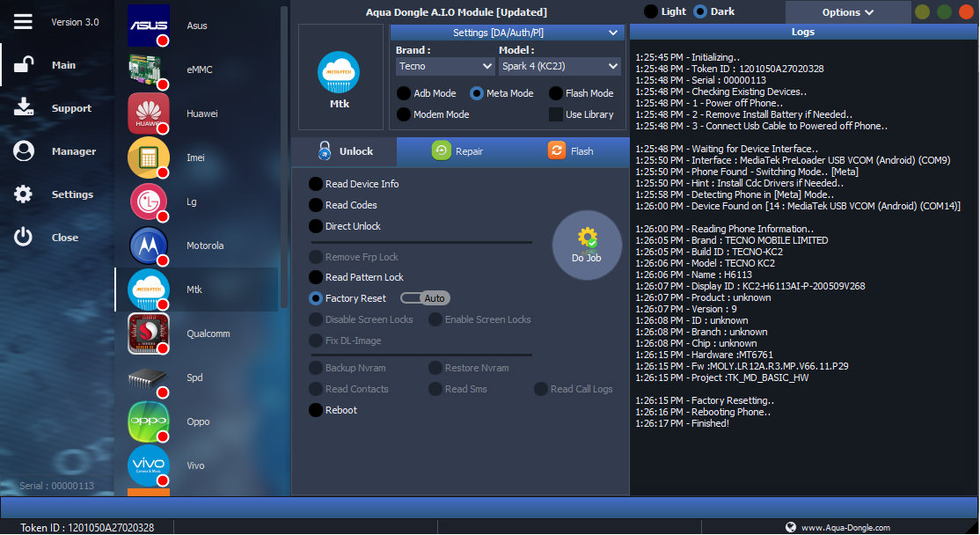Select the eMMC board icon
The height and width of the screenshot is (535, 980).
(x=149, y=70)
